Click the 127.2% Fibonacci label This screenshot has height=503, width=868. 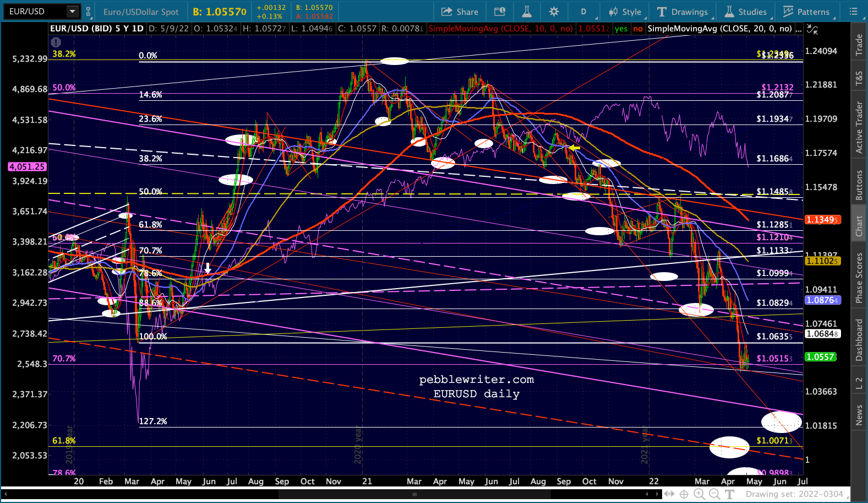click(153, 421)
